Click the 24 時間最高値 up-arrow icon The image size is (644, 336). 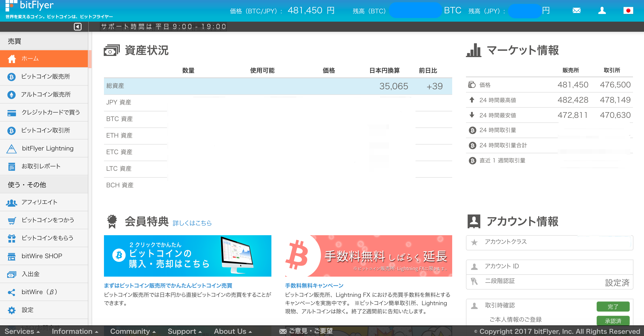pos(472,100)
